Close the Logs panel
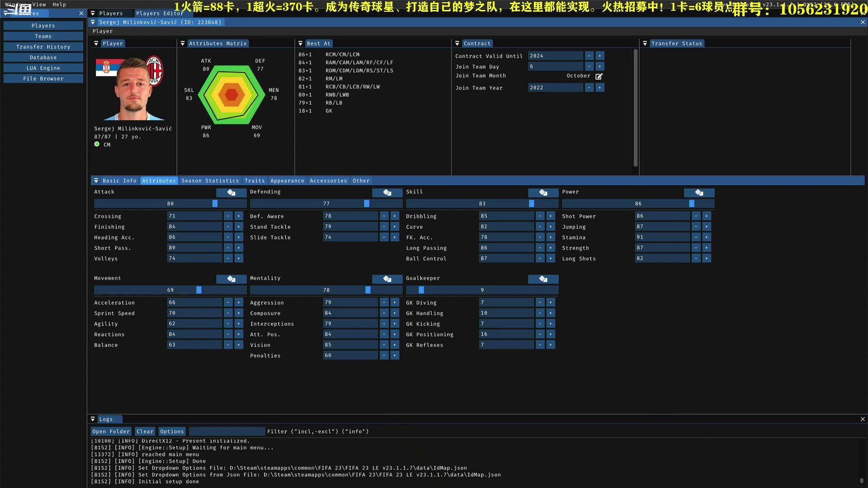 point(863,419)
